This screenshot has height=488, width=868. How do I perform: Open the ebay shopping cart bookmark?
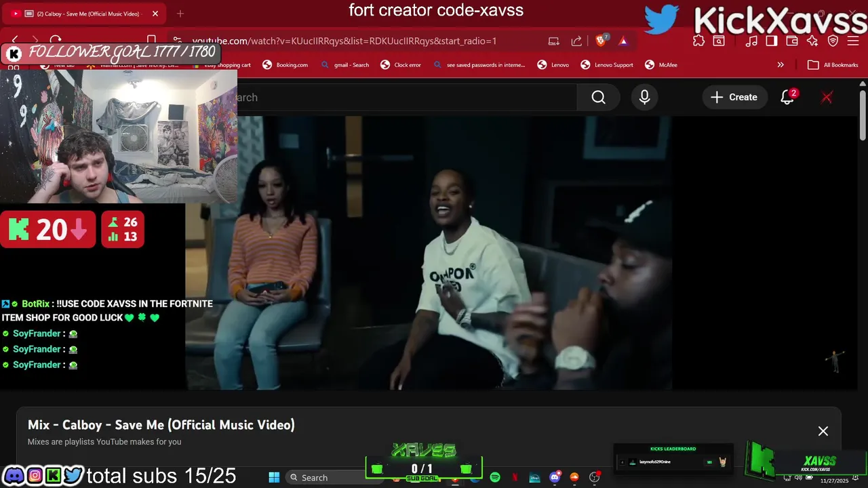(222, 65)
